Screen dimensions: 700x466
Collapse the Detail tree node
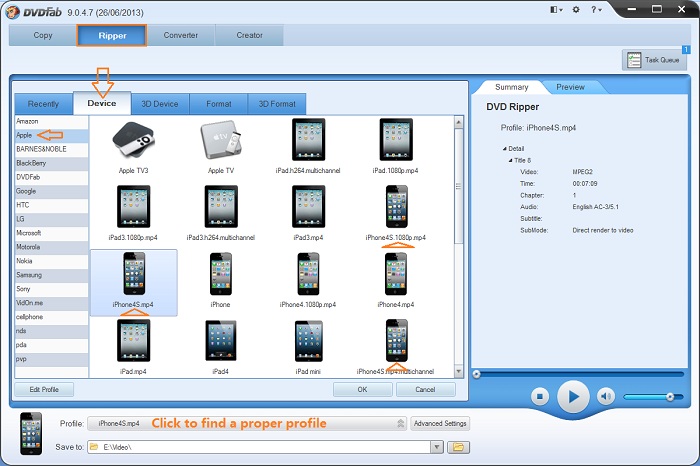tap(504, 149)
